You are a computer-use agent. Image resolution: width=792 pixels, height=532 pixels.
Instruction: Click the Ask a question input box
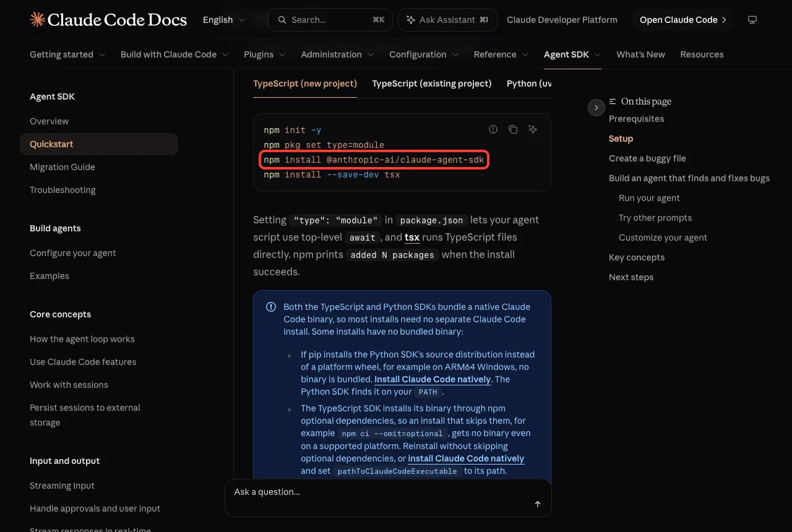click(x=388, y=498)
